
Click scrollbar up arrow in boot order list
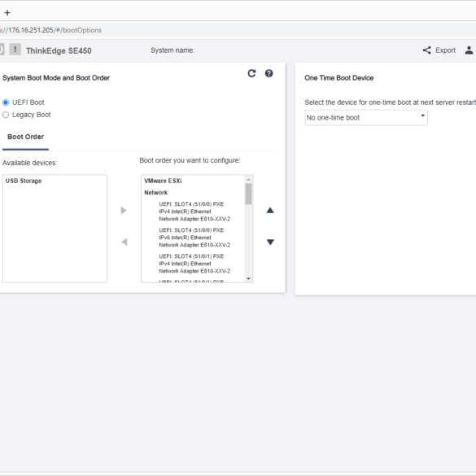pos(248,180)
